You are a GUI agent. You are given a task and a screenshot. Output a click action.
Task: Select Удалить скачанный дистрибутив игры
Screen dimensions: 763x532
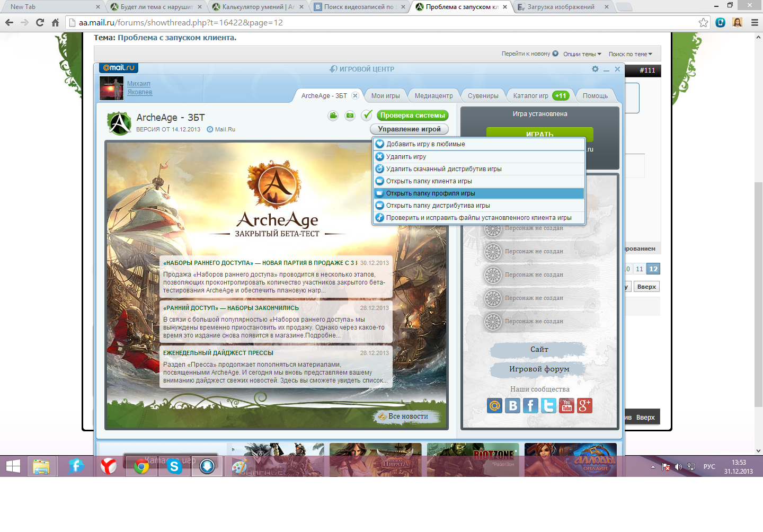coord(479,169)
